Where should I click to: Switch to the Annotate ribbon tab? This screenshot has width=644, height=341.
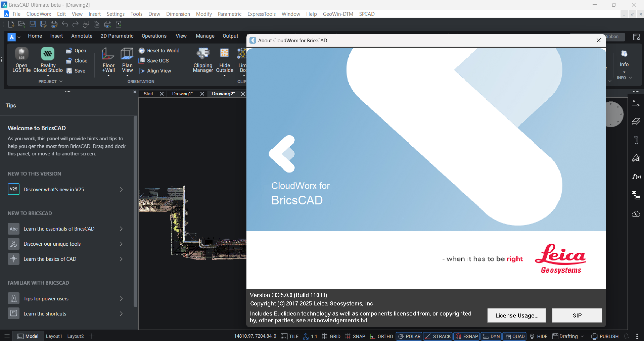click(x=82, y=36)
